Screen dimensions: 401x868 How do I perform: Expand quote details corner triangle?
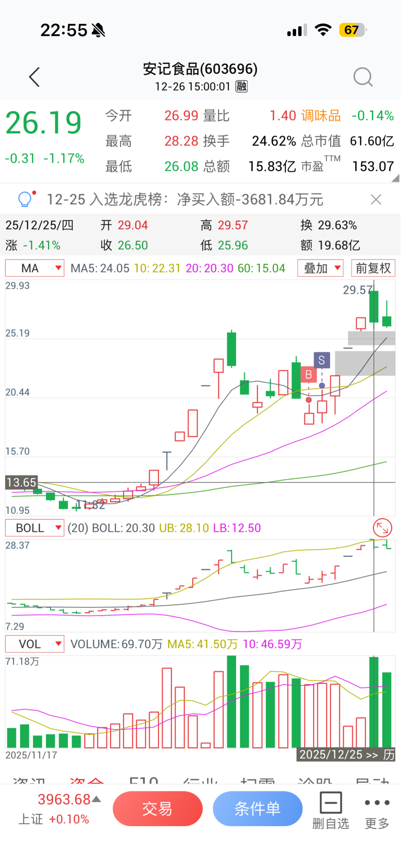coord(396,178)
